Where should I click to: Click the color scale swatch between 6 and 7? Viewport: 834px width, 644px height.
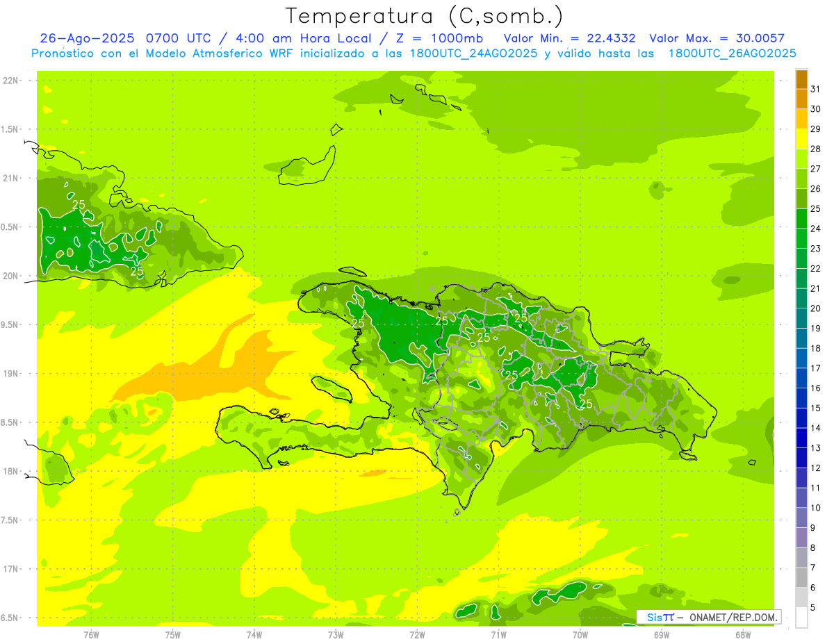[x=801, y=578]
